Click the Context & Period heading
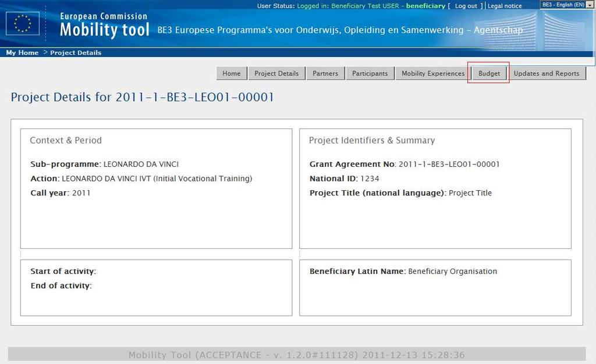This screenshot has height=364, width=596. [66, 141]
